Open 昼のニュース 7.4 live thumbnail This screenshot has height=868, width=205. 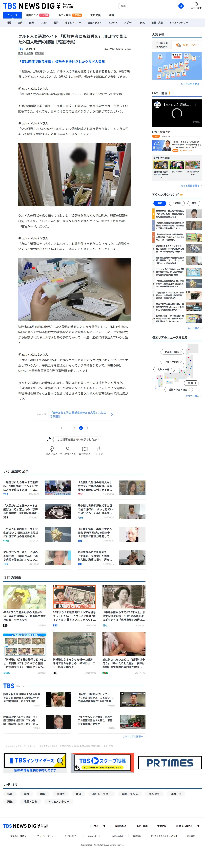[x=162, y=146]
